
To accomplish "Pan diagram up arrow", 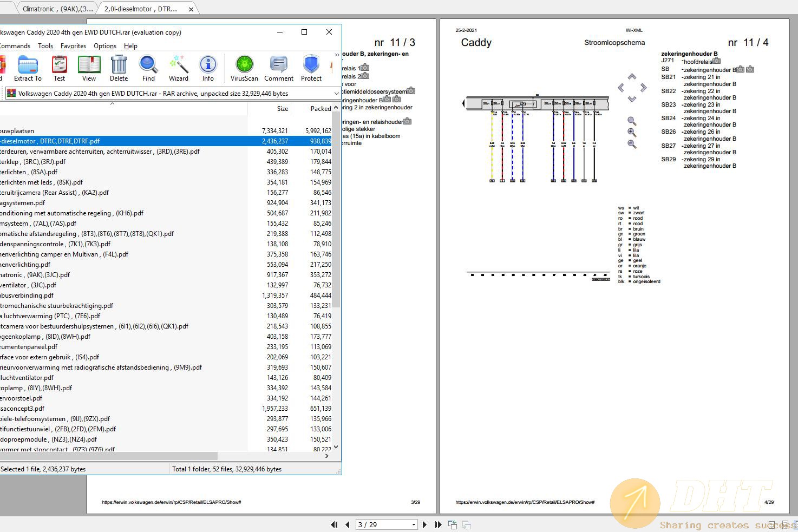I will pos(632,76).
